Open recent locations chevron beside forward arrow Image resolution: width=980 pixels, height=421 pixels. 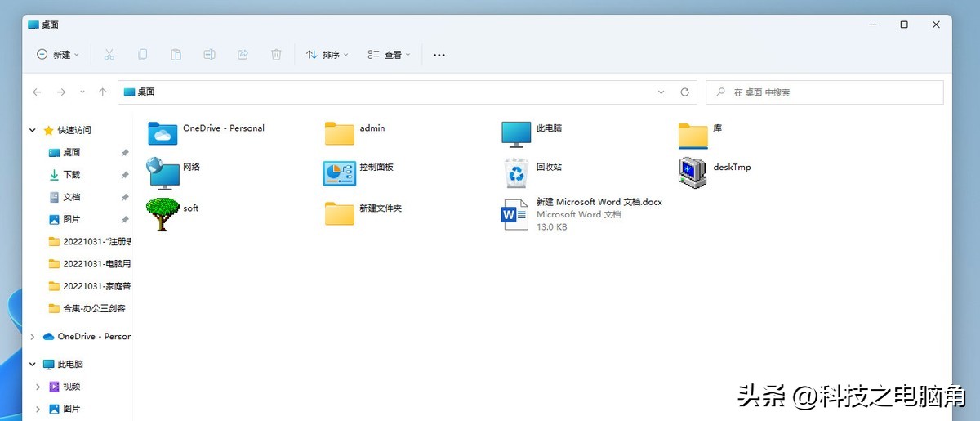[82, 92]
